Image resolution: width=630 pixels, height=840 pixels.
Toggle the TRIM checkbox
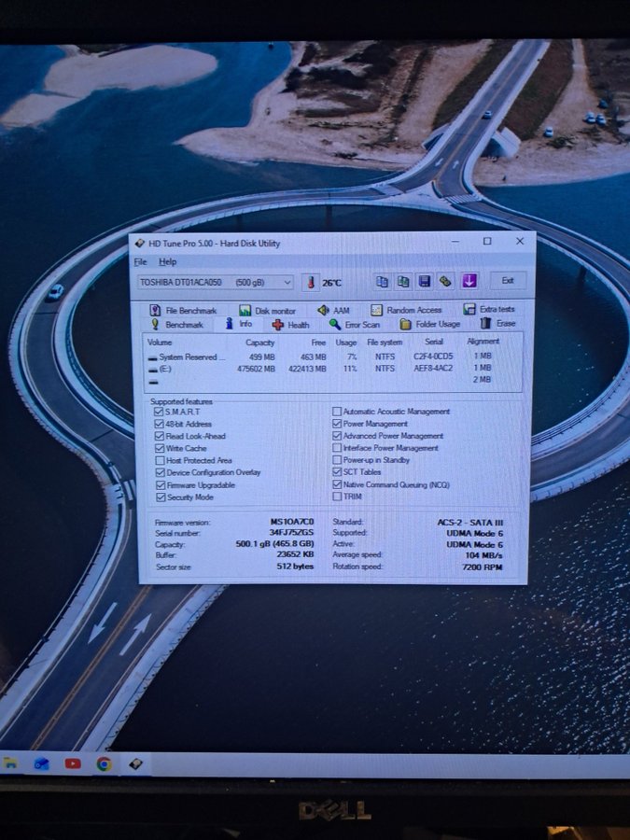point(337,497)
